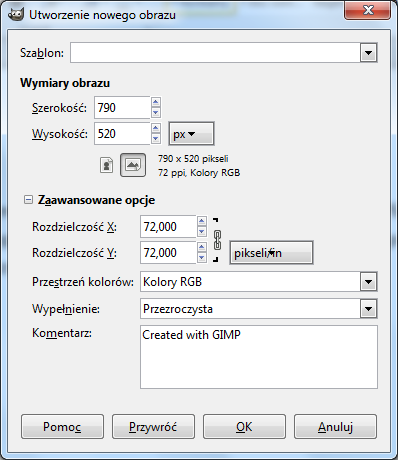The image size is (398, 460).
Task: Open the Przestrzeń kolorów dropdown
Action: point(368,282)
